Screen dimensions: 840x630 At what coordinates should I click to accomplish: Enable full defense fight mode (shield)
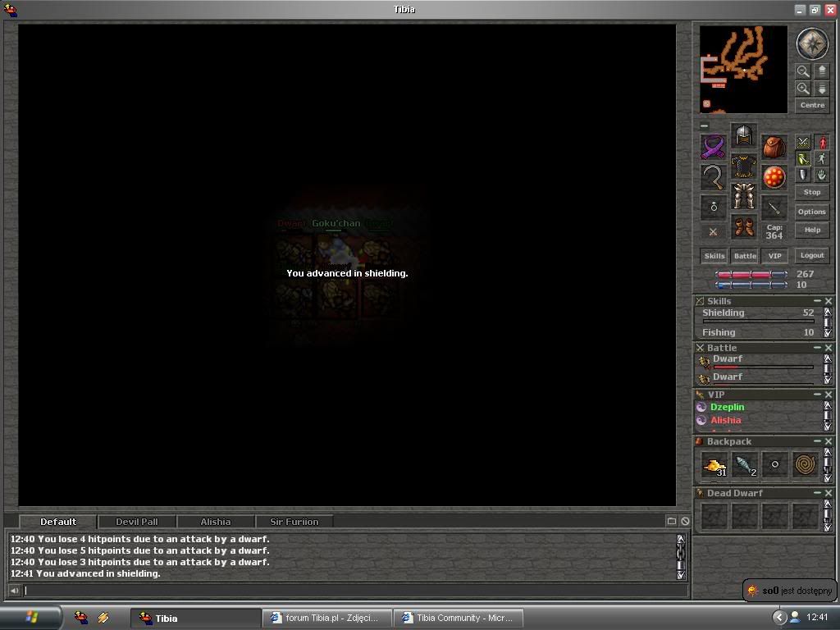[802, 175]
